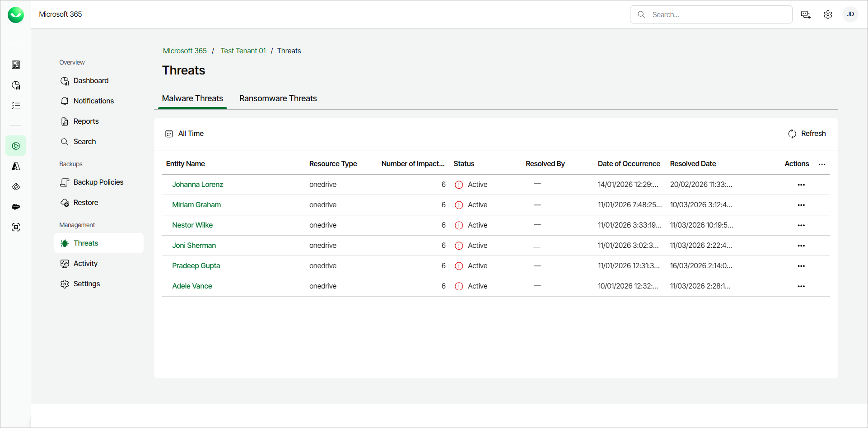The image size is (868, 428).
Task: Navigate to Test Tenant 01 via breadcrumb
Action: (243, 51)
